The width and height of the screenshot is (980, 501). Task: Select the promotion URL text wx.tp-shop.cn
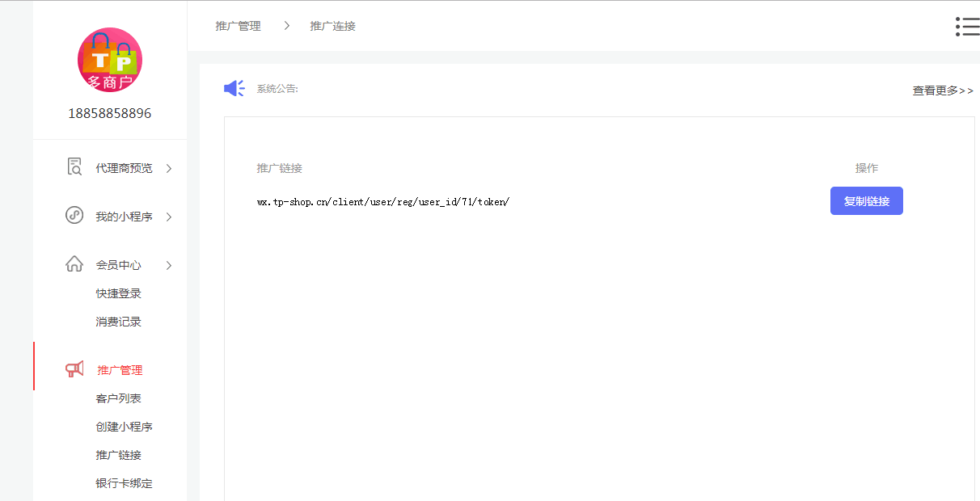coord(382,202)
